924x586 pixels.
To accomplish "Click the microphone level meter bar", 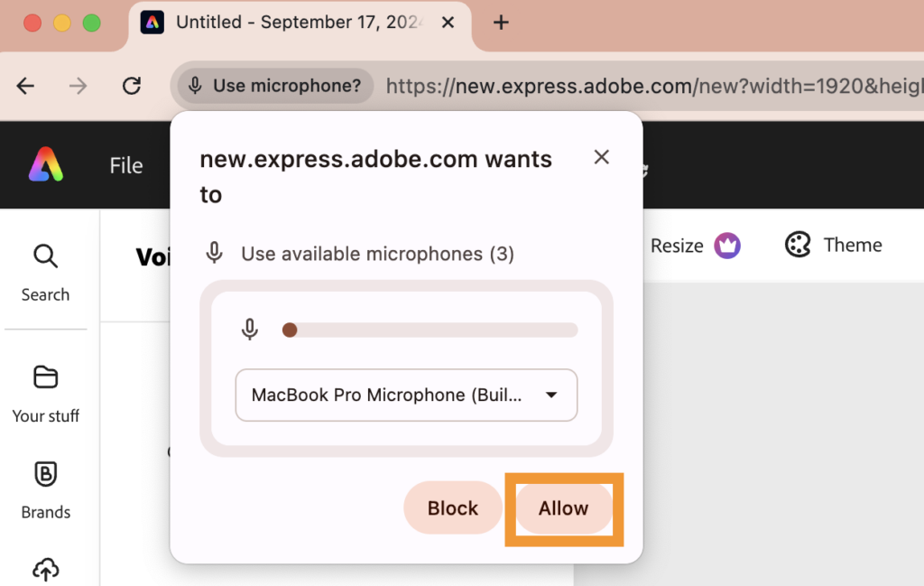I will [430, 330].
